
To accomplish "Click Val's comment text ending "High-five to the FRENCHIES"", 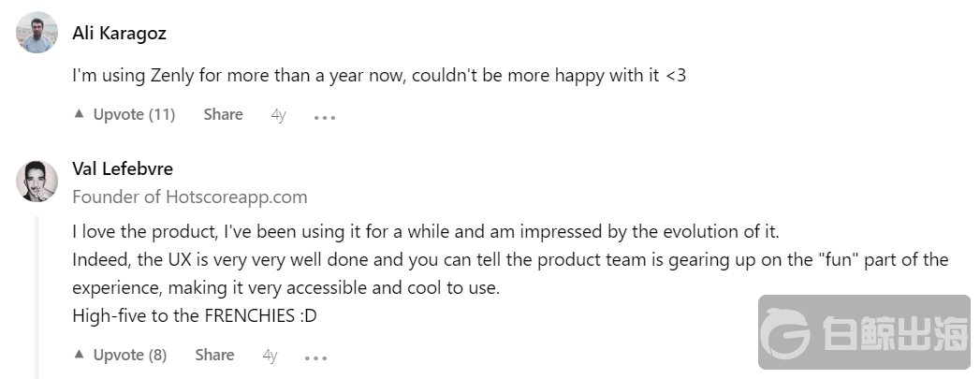I will (194, 315).
